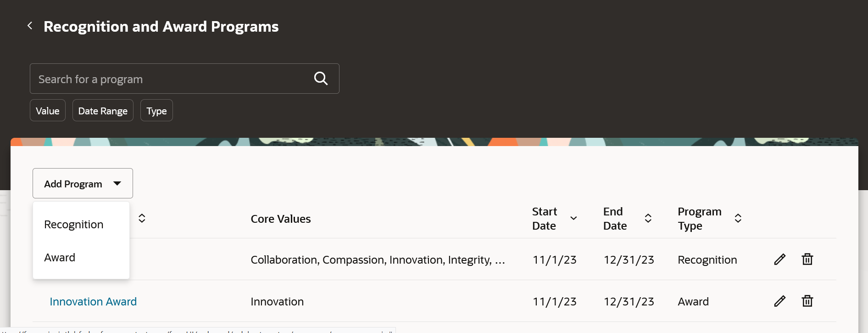Delete the Innovation Award using trash icon
The height and width of the screenshot is (333, 868).
click(x=807, y=301)
